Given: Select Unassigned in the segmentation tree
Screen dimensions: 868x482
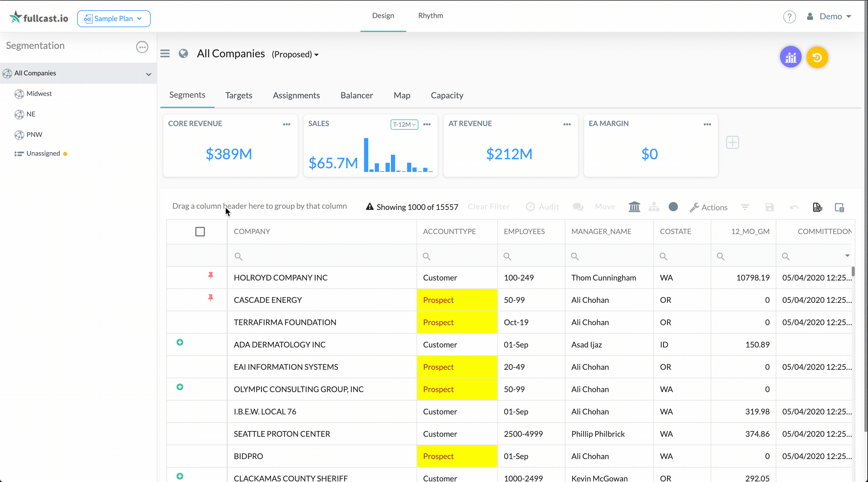Looking at the screenshot, I should (43, 154).
